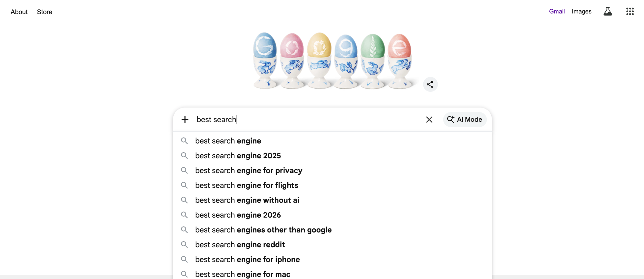The image size is (644, 279).
Task: Open the Search Labs flask icon
Action: [608, 11]
